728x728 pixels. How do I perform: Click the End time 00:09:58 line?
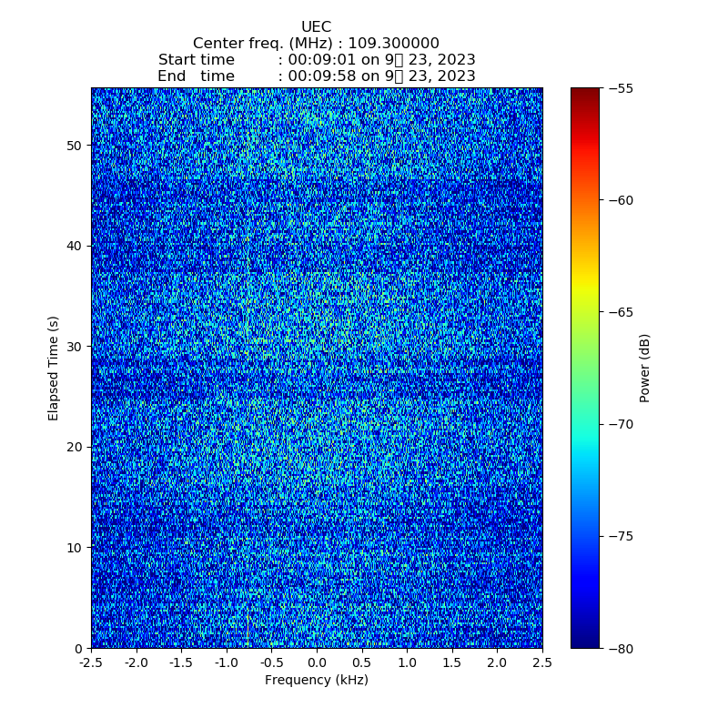point(316,76)
